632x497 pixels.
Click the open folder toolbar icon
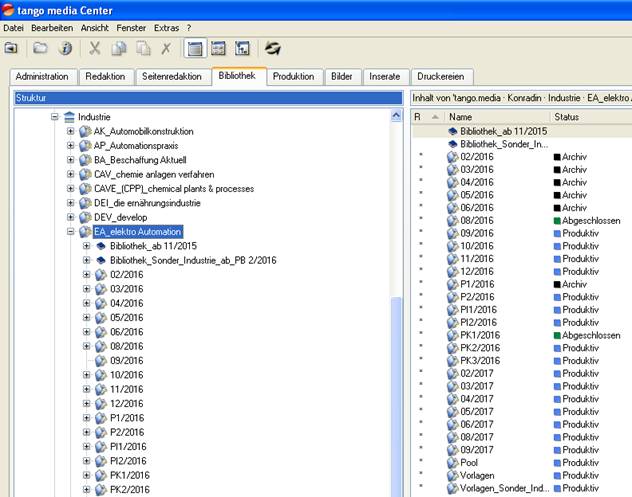(41, 48)
